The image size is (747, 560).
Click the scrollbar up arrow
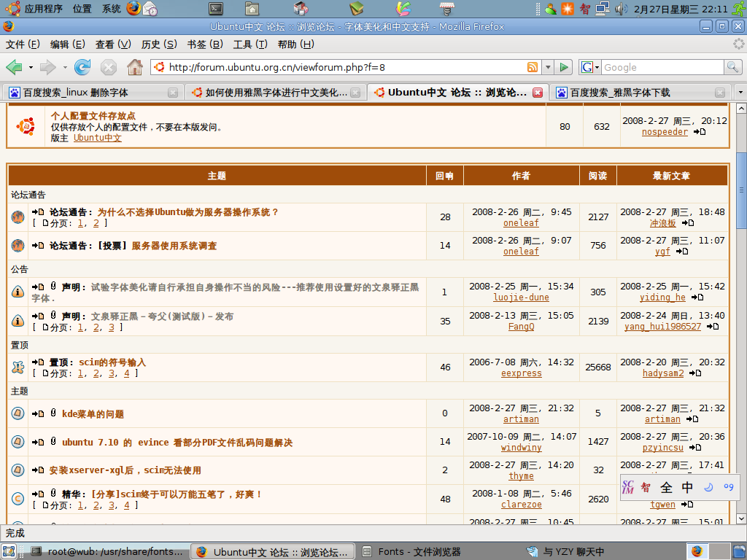741,109
